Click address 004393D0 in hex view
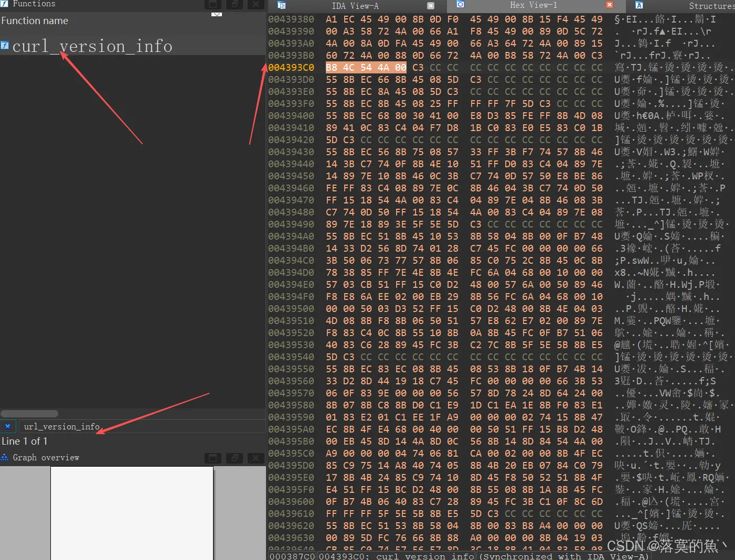The height and width of the screenshot is (560, 735). (x=291, y=80)
